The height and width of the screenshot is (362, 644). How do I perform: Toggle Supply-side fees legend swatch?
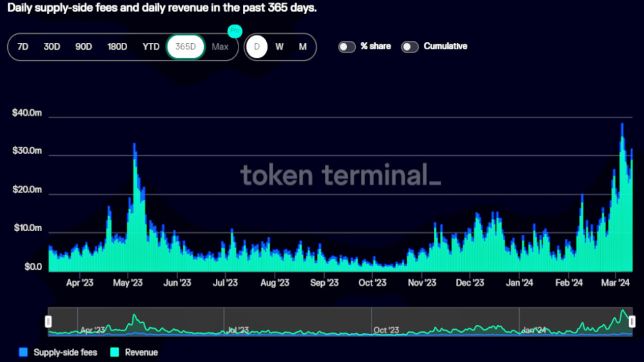[x=23, y=352]
